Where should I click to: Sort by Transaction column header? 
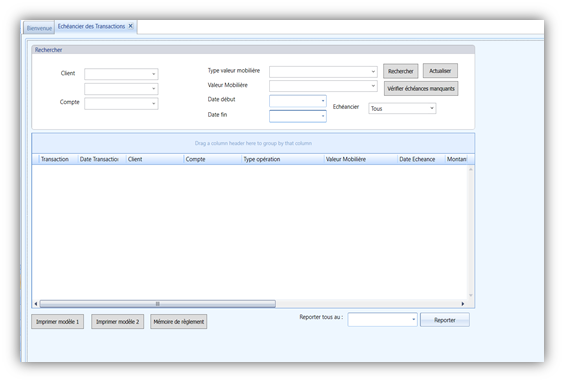coord(58,159)
